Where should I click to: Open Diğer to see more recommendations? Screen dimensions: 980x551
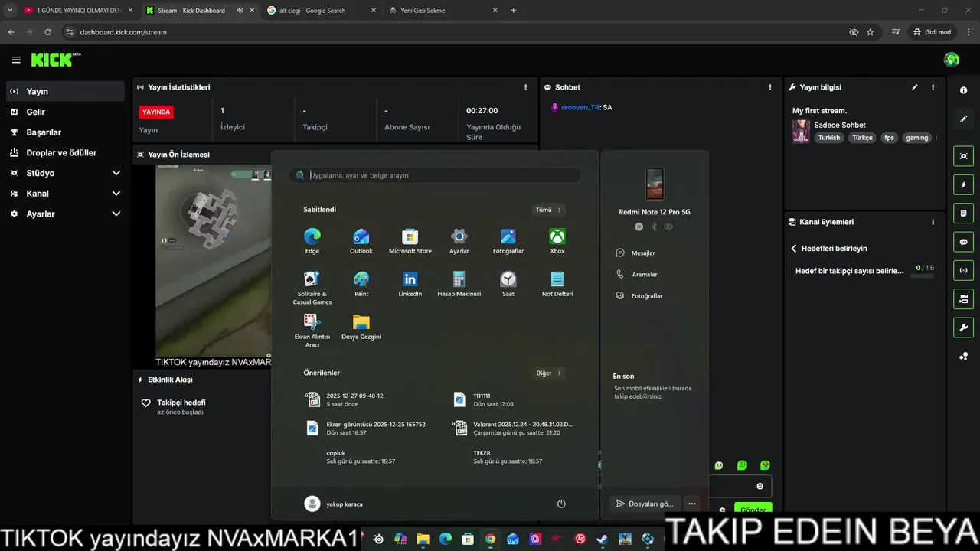coord(548,373)
